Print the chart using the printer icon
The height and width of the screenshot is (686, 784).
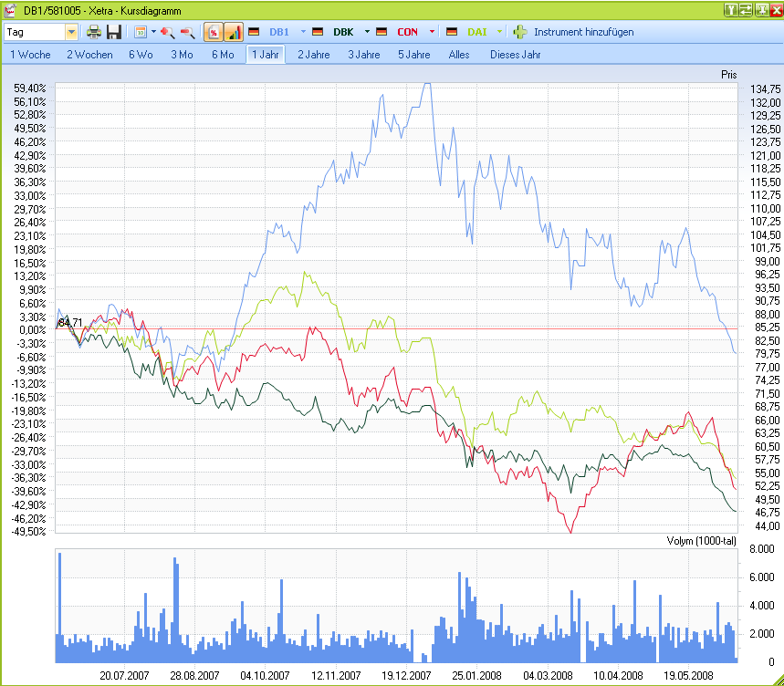(93, 32)
